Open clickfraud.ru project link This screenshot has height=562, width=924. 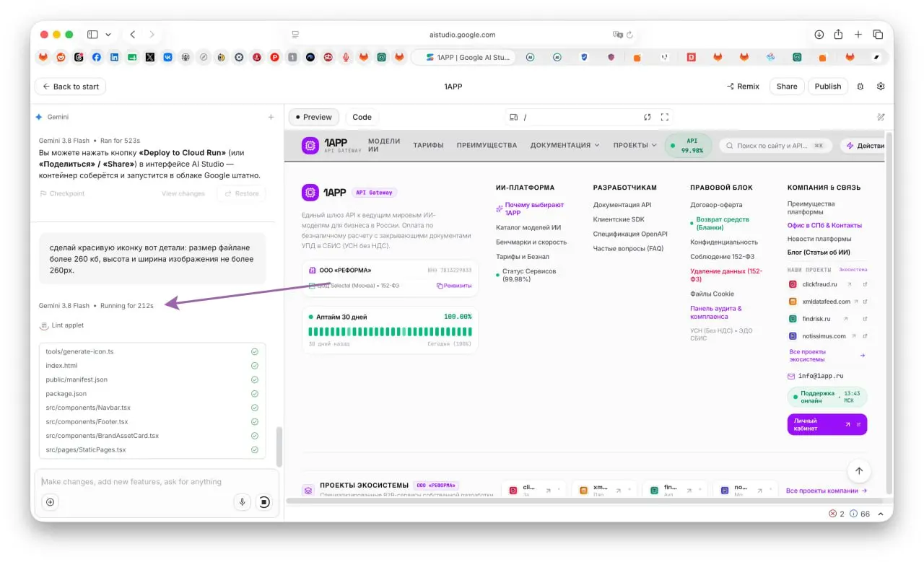pyautogui.click(x=819, y=284)
